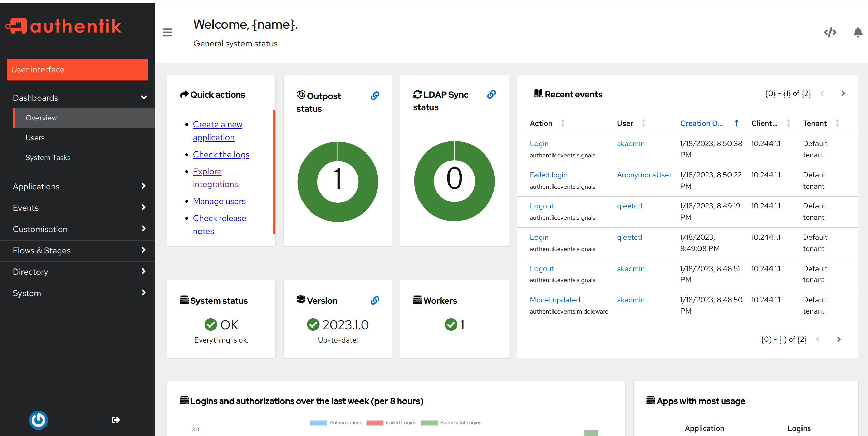The image size is (868, 436).
Task: Open the LDAP Sync status link icon
Action: (491, 95)
